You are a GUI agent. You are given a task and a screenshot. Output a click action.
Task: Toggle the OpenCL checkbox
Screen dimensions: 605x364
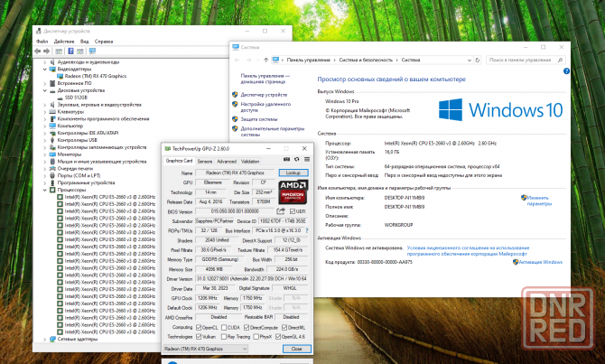pos(199,327)
